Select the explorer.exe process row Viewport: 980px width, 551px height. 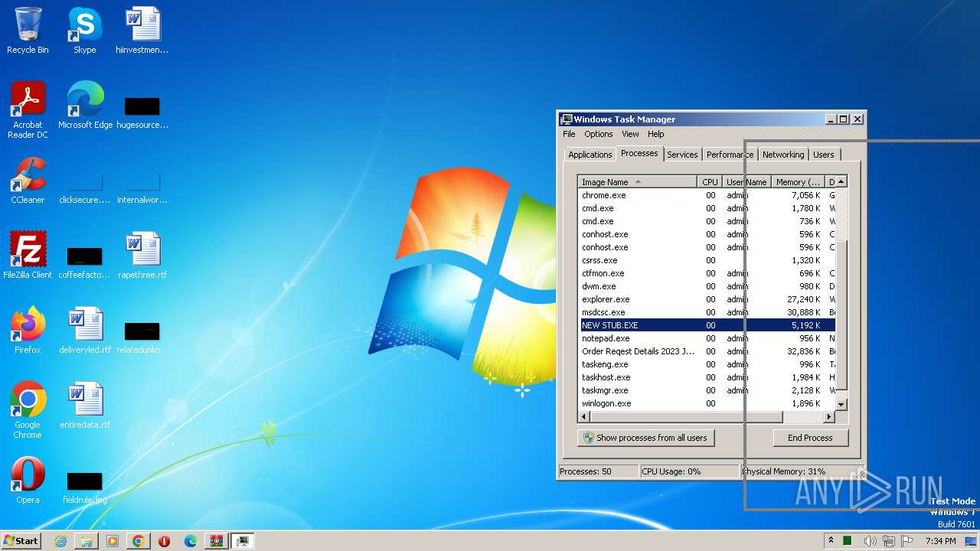coord(706,299)
